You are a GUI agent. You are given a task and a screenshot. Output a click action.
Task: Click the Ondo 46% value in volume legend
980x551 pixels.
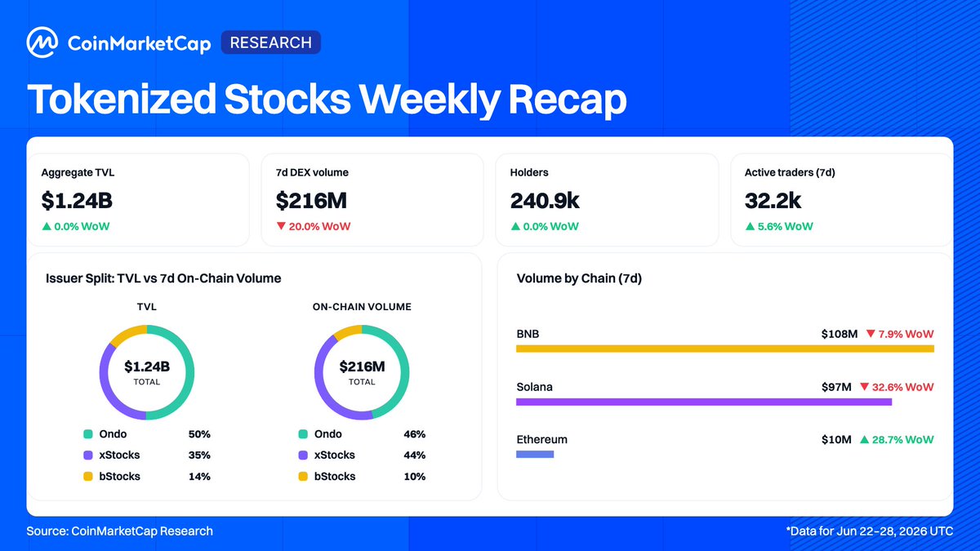(x=414, y=434)
